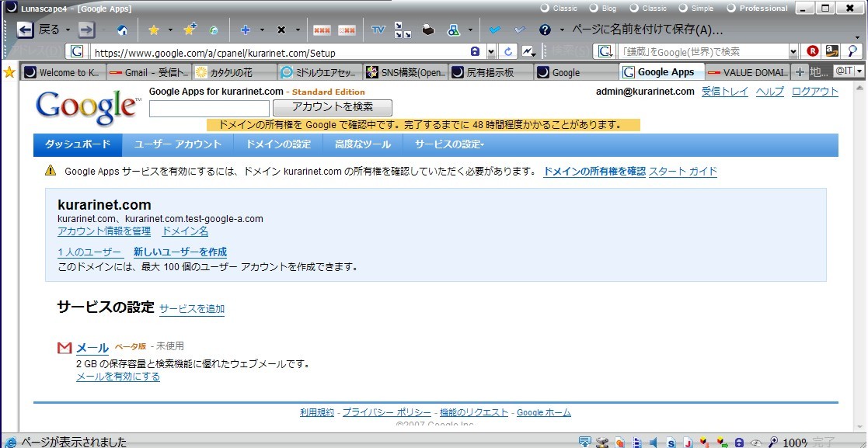This screenshot has height=448, width=868.
Task: Toggle fullscreen with the four-arrows icon
Action: point(403,30)
